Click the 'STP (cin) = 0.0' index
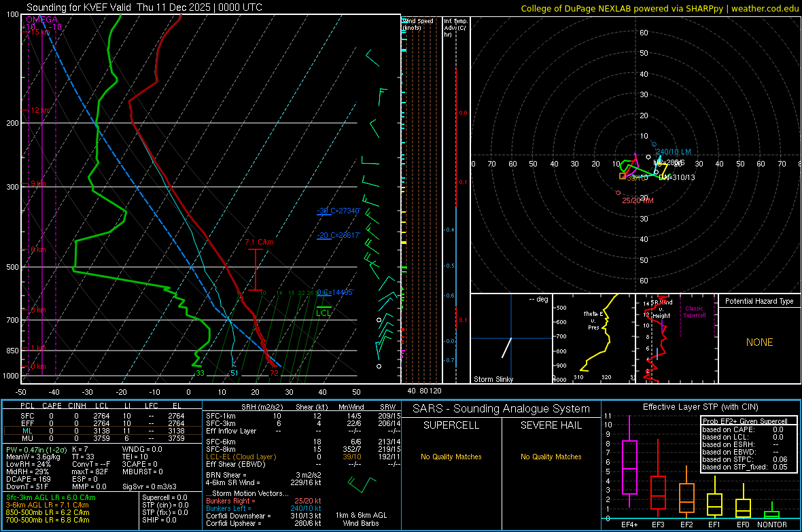This screenshot has width=802, height=532. point(165,505)
